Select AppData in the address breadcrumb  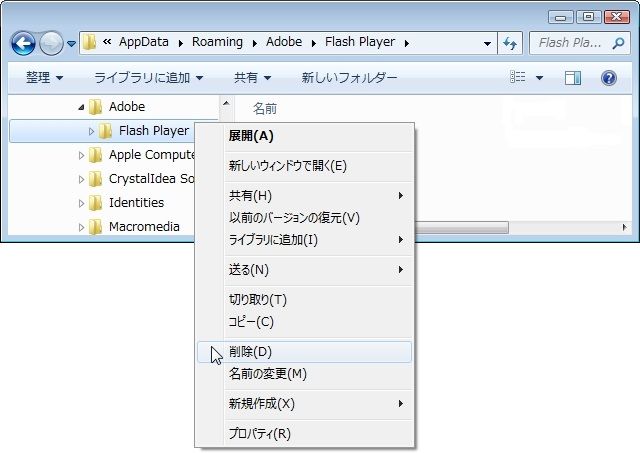(x=144, y=42)
